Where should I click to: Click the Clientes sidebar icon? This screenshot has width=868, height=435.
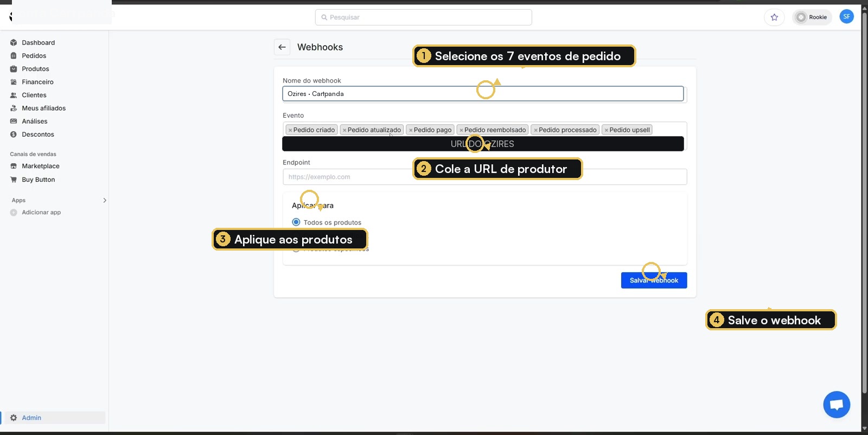coord(14,95)
